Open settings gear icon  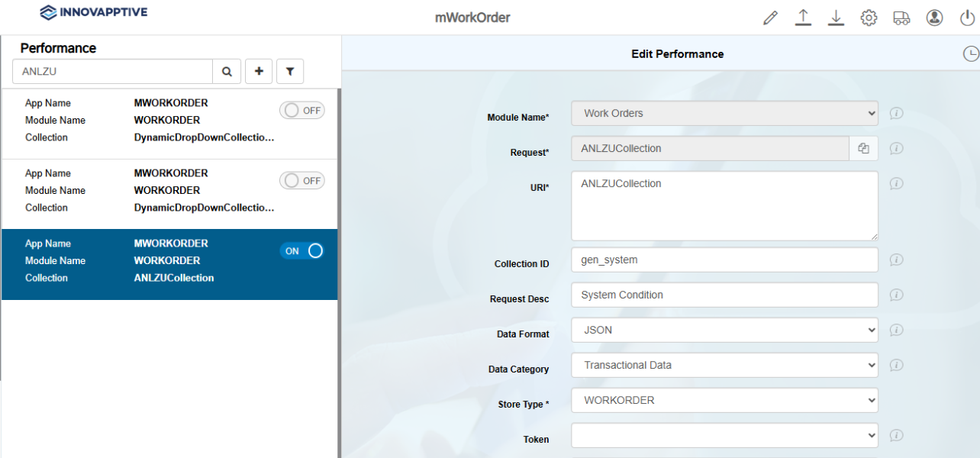click(x=869, y=18)
